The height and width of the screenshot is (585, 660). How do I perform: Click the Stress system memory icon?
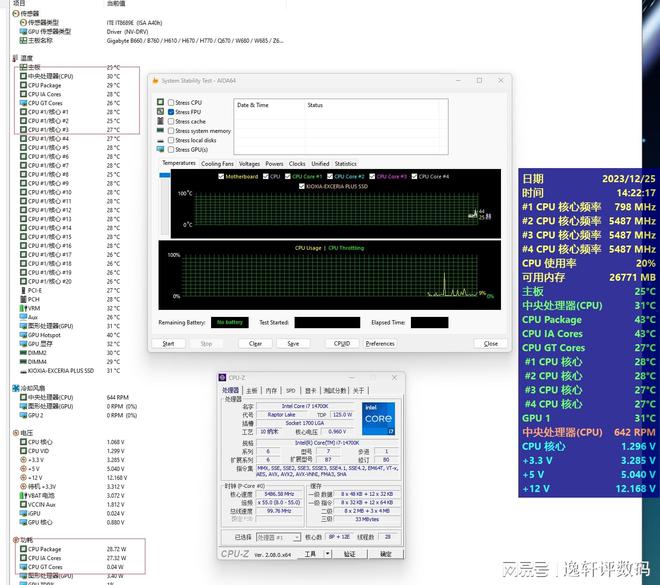(160, 130)
